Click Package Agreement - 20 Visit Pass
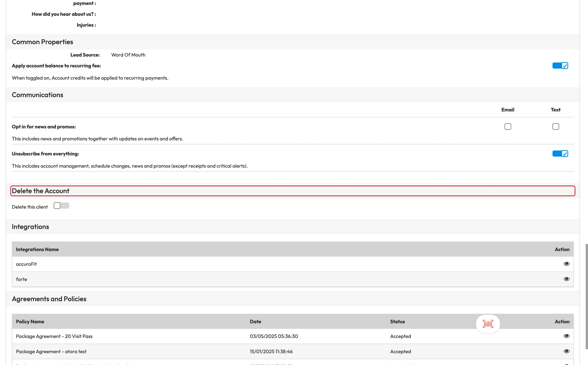Image resolution: width=588 pixels, height=365 pixels. coord(54,336)
